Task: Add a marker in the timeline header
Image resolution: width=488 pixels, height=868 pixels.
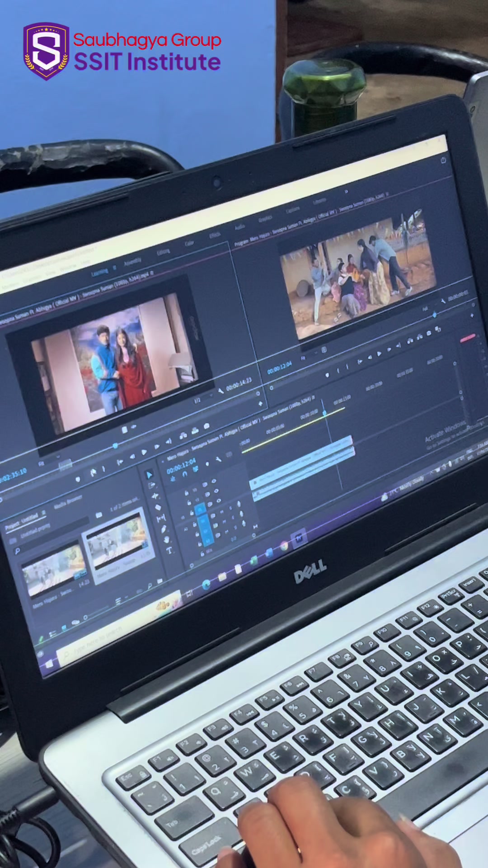Action: [207, 464]
